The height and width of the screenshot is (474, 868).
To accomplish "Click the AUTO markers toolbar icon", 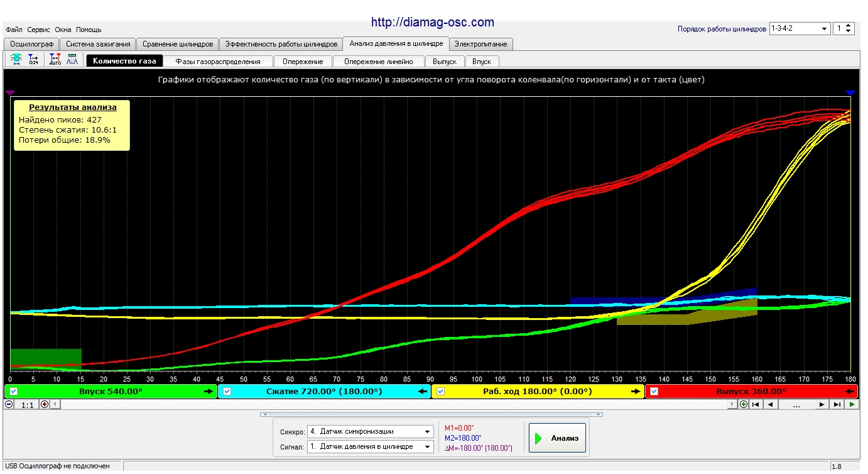I will 55,60.
